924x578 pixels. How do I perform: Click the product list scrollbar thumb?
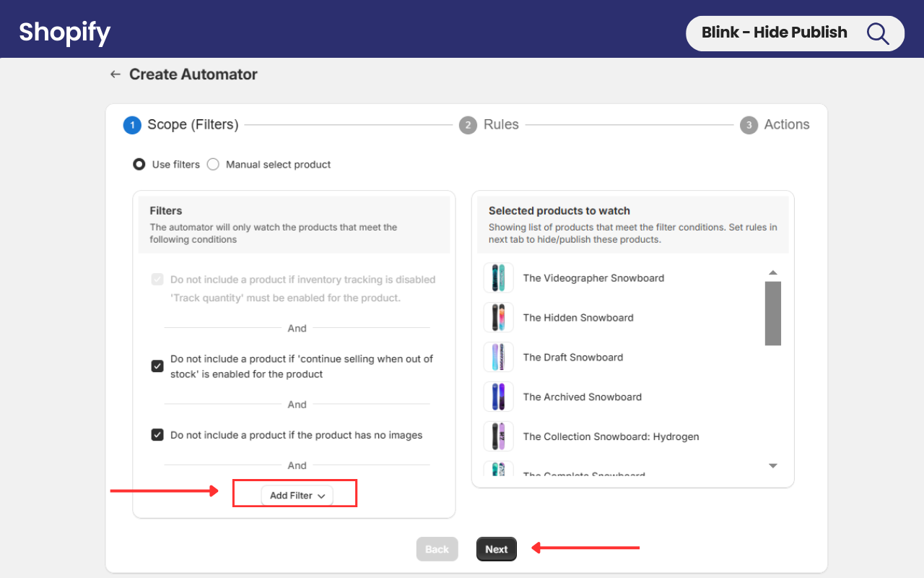click(772, 314)
